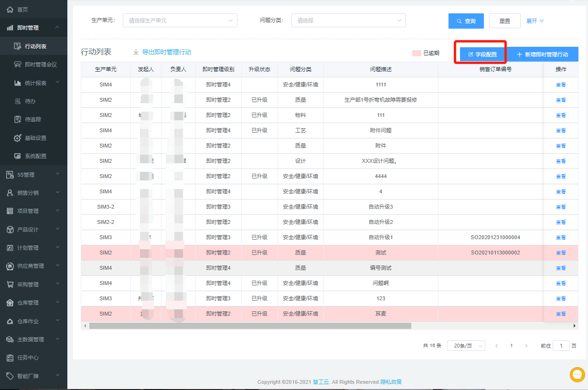The width and height of the screenshot is (588, 390).
Task: Click the horizontal table scrollbar
Action: pyautogui.click(x=248, y=326)
